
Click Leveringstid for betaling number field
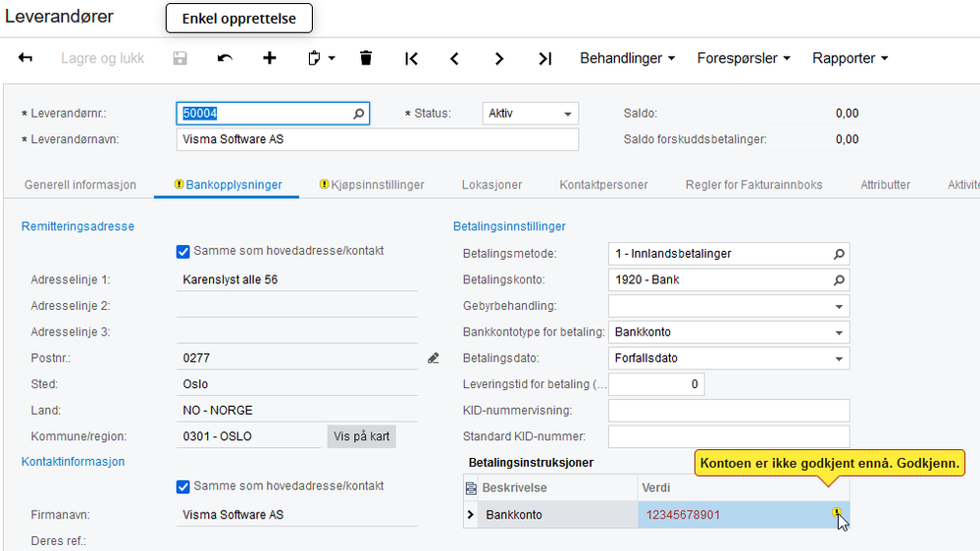click(656, 384)
